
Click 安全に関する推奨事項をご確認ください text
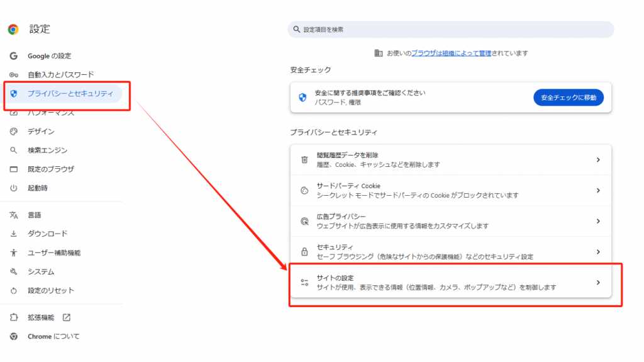pyautogui.click(x=370, y=93)
